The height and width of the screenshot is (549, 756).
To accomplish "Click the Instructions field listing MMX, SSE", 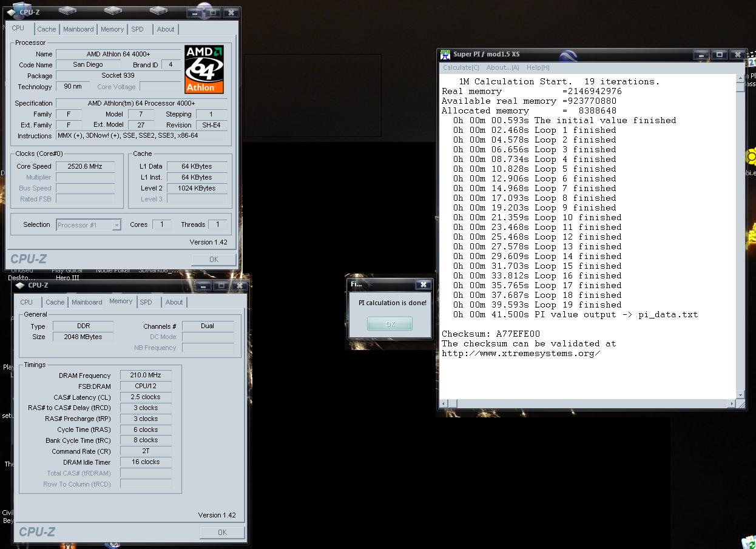I will coord(142,136).
